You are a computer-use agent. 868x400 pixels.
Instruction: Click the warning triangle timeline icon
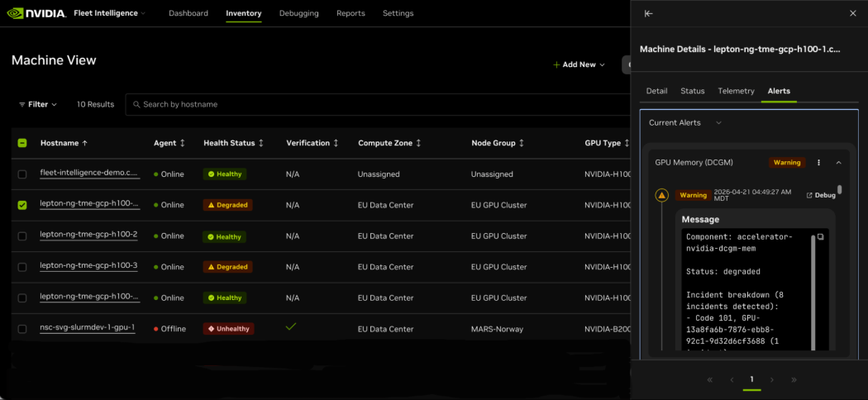click(x=661, y=195)
